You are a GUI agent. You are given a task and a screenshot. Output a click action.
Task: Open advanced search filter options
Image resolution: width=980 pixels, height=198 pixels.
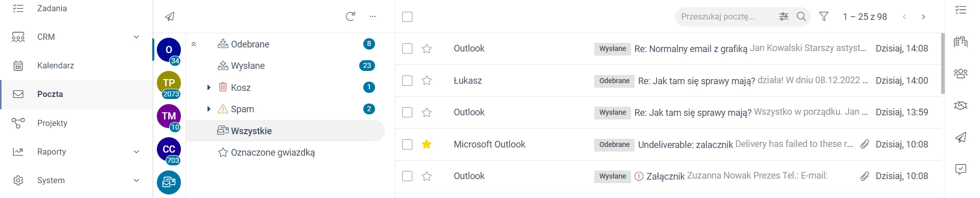pos(784,17)
